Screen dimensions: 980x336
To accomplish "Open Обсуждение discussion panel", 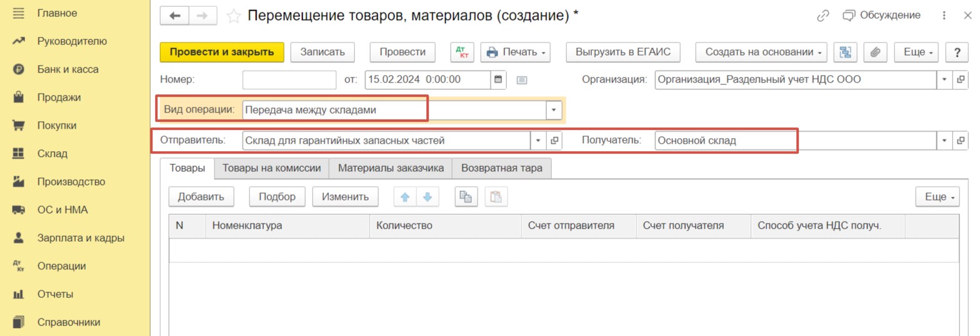I will 881,16.
